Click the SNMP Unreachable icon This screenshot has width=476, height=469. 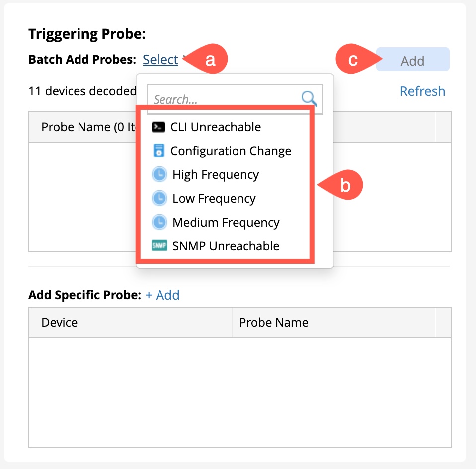(159, 246)
